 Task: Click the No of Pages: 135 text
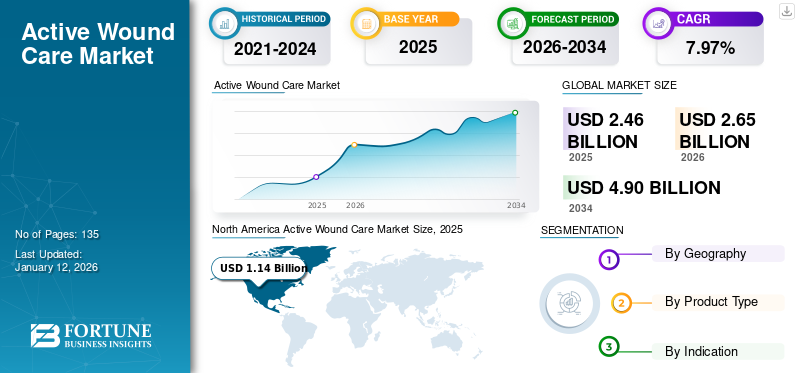click(x=57, y=234)
